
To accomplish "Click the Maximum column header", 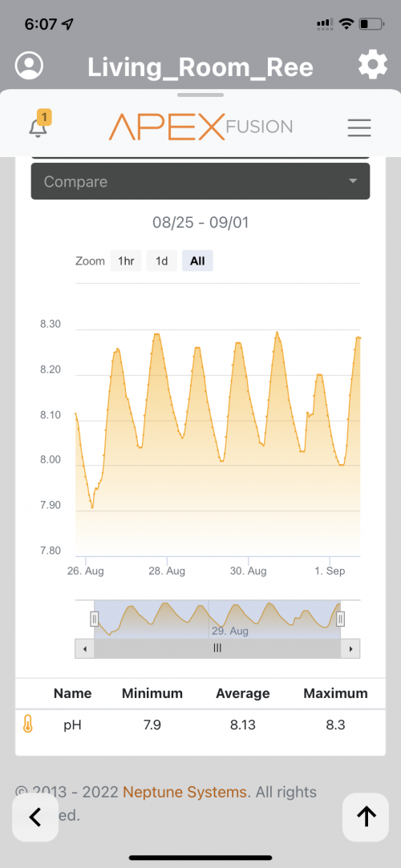I will [336, 693].
